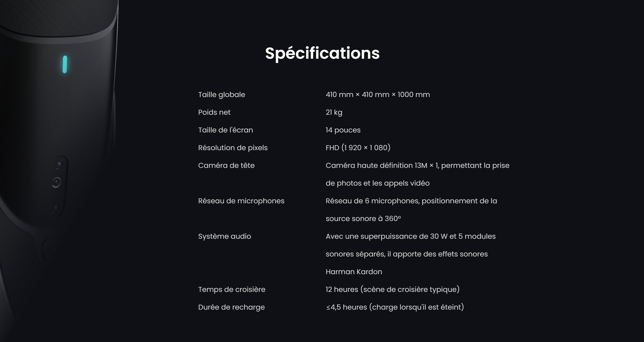The image size is (644, 342).
Task: Click the 21 kg weight value
Action: pyautogui.click(x=334, y=112)
